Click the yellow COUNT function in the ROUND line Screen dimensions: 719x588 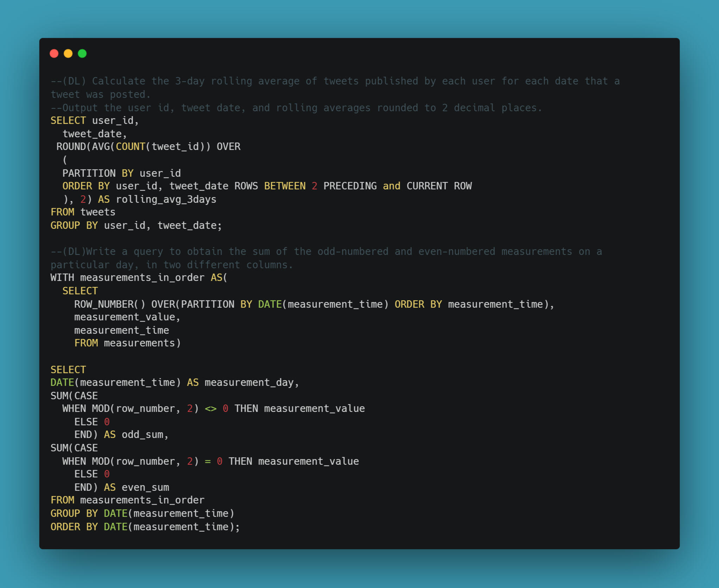click(x=131, y=146)
